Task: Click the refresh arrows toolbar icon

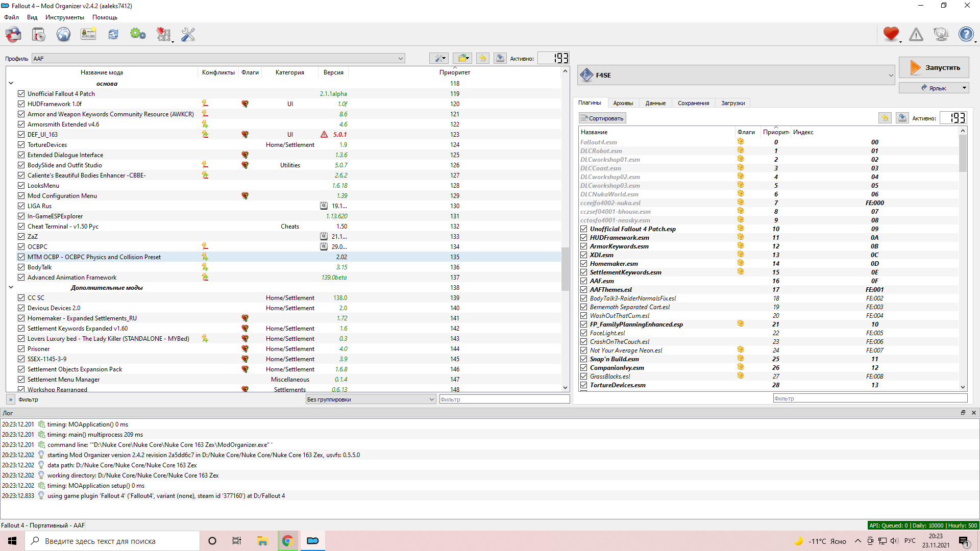Action: point(113,35)
